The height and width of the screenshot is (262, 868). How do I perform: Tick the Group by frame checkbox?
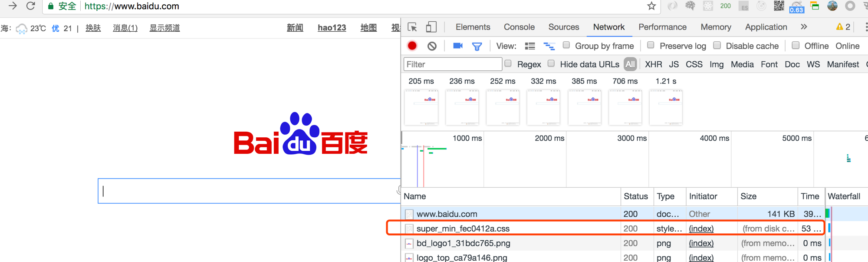point(566,45)
